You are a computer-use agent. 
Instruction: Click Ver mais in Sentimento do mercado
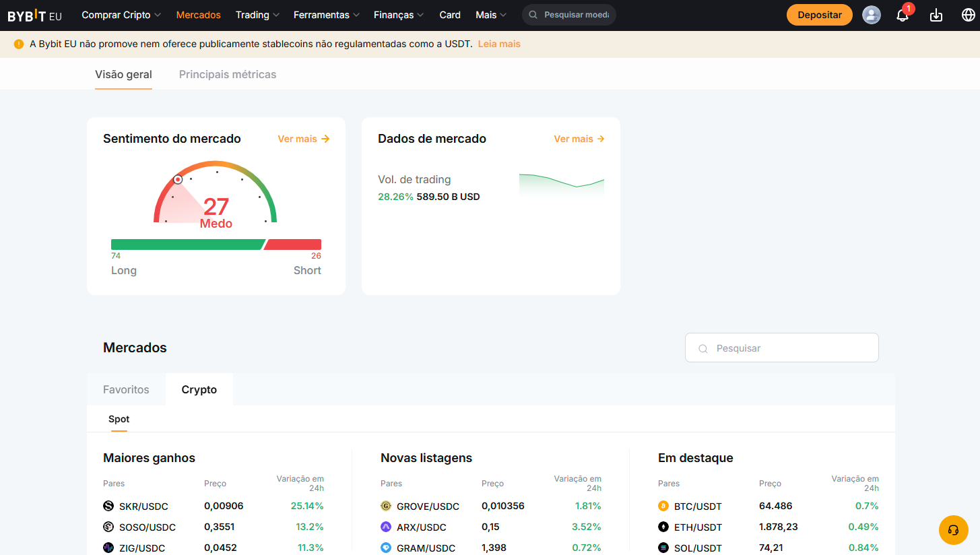pyautogui.click(x=304, y=139)
